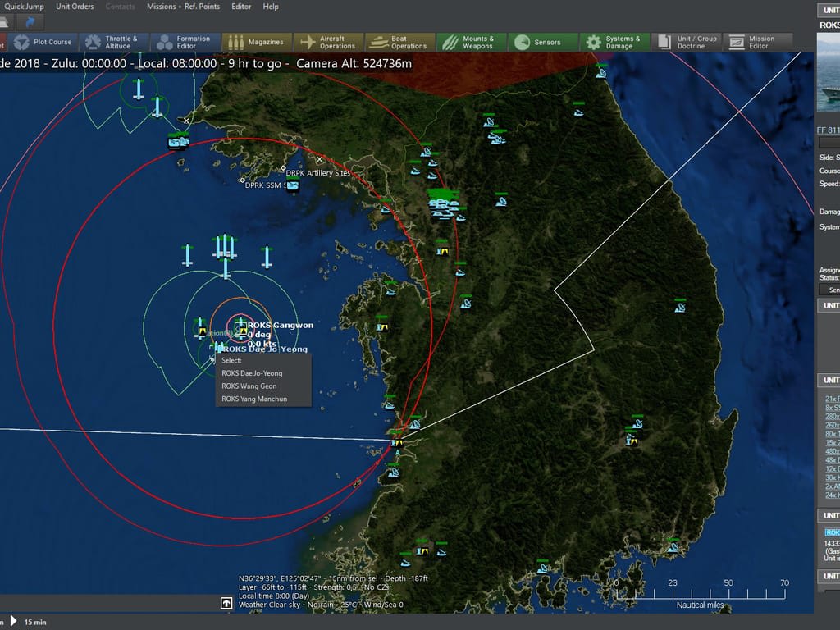Select the 30x weapons link

pyautogui.click(x=832, y=478)
